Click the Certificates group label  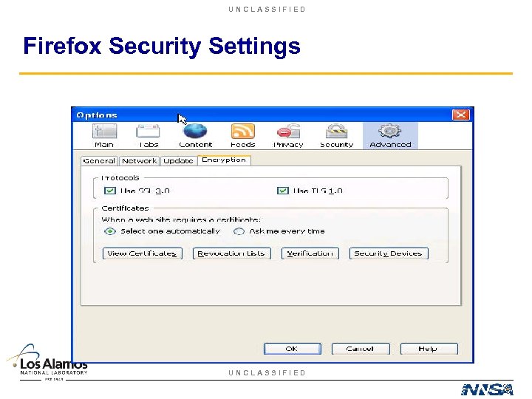(125, 208)
